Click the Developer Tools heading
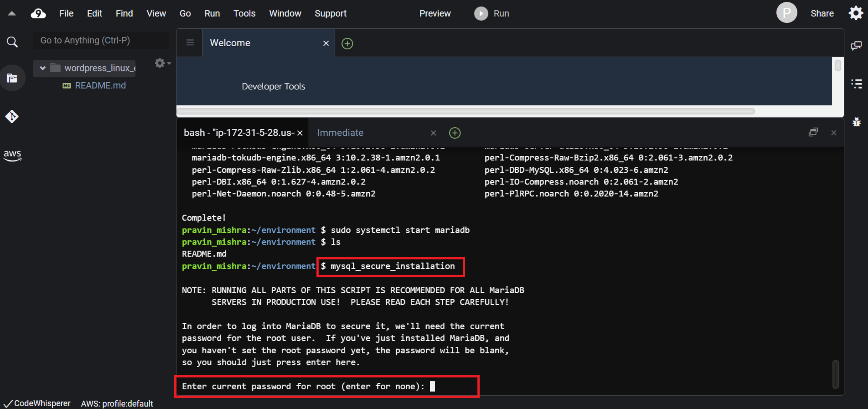This screenshot has height=410, width=868. (x=273, y=86)
